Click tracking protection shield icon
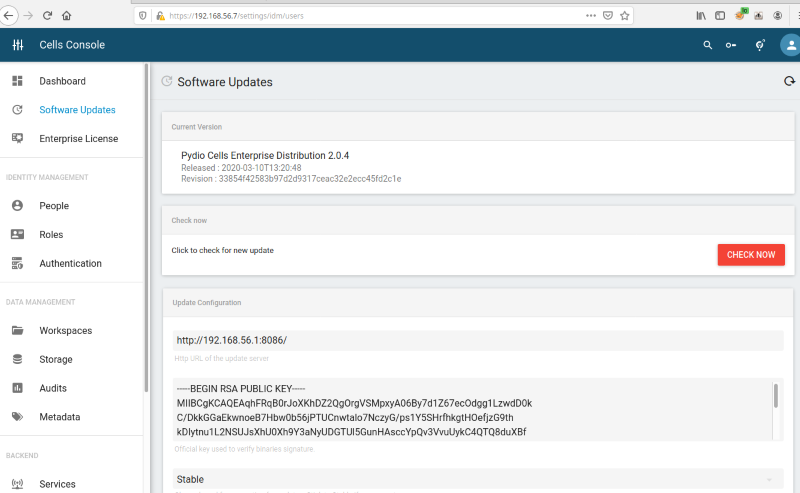Image resolution: width=800 pixels, height=493 pixels. click(143, 16)
